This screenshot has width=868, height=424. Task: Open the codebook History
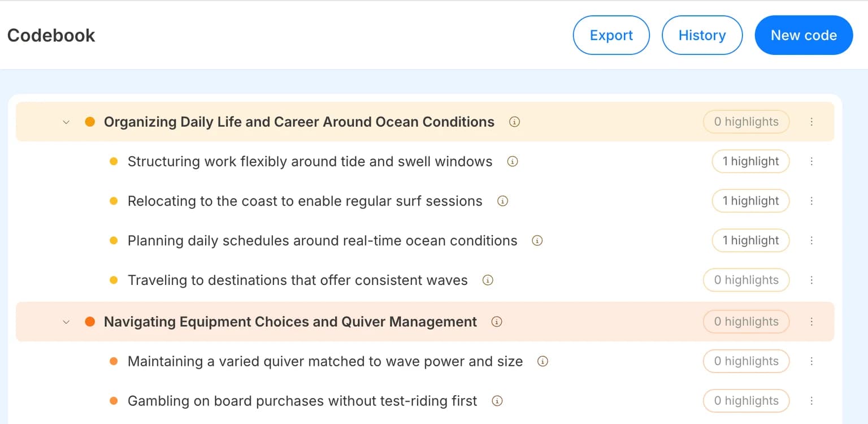point(702,35)
